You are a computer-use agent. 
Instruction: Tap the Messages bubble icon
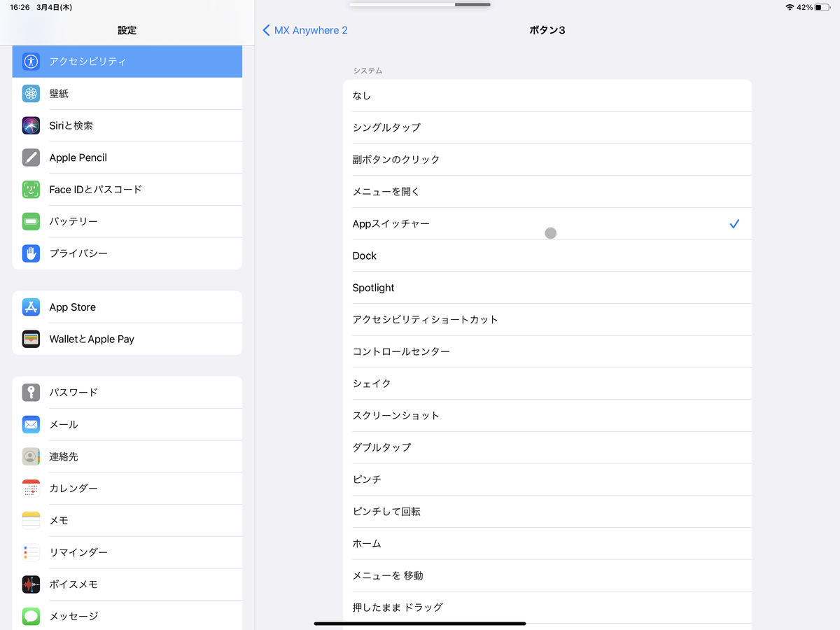(31, 617)
